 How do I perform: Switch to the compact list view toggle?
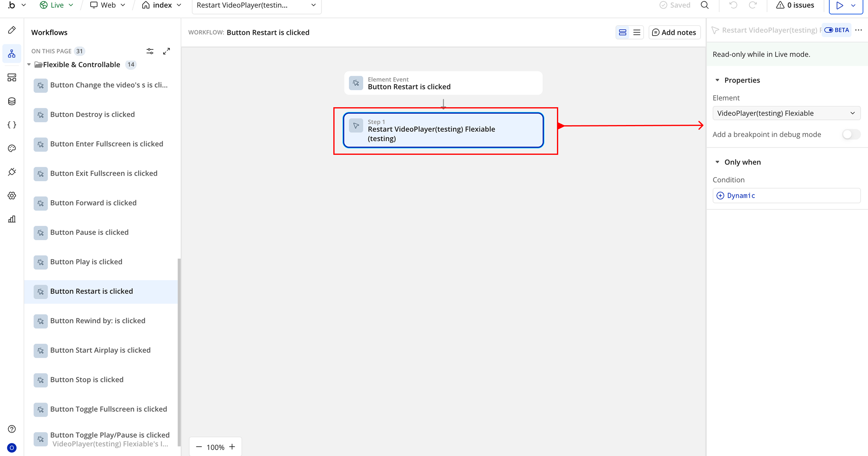coord(637,32)
